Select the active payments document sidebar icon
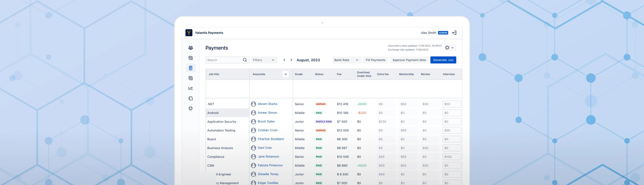 point(191,68)
